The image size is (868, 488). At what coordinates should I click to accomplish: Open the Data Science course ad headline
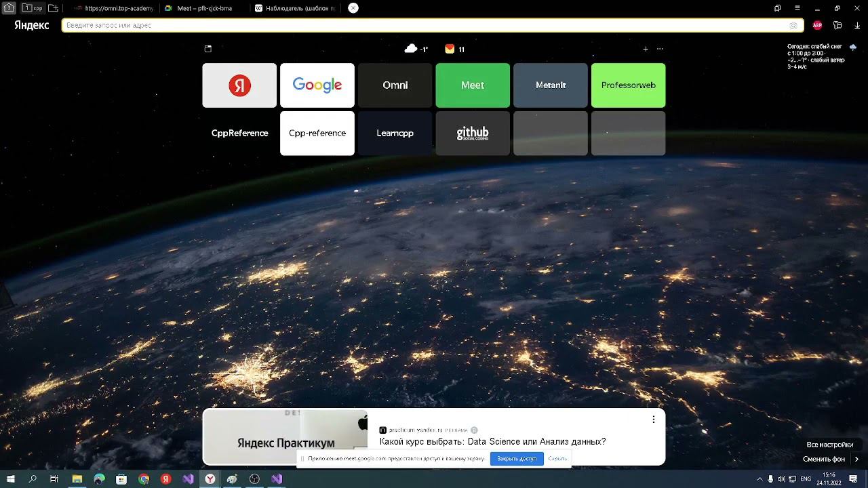(492, 442)
